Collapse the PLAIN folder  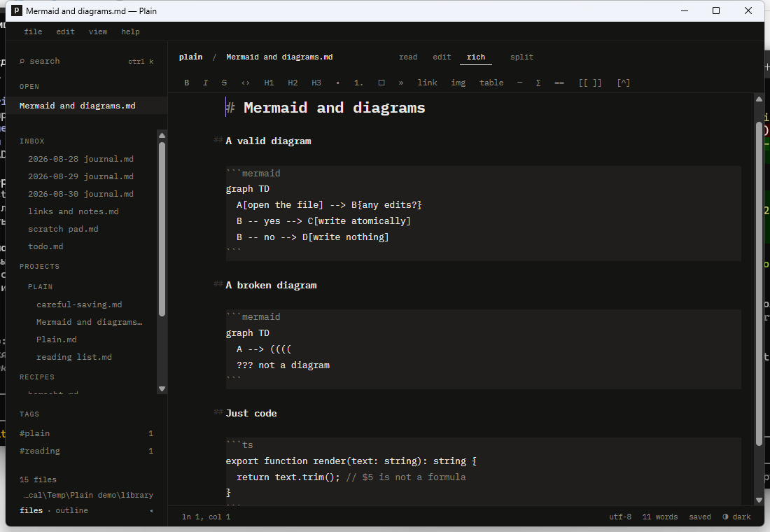41,287
